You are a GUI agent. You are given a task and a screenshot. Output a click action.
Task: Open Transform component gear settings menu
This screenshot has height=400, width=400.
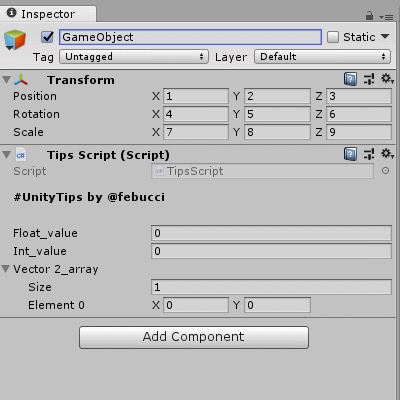pos(387,79)
